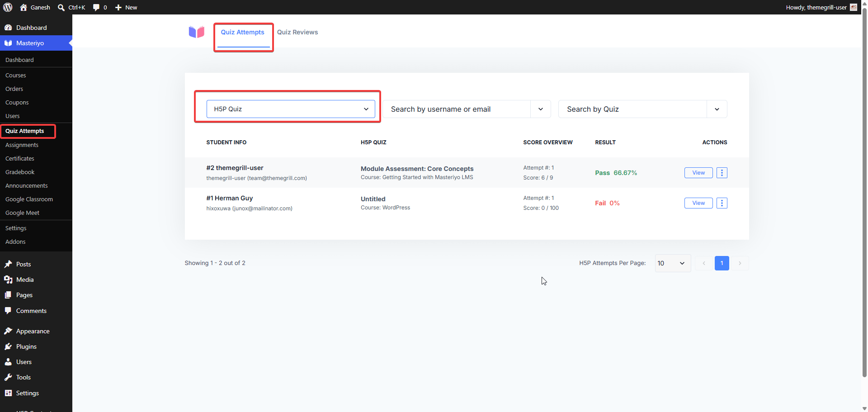This screenshot has width=868, height=412.
Task: Open the Search by username or email dropdown
Action: click(467, 109)
